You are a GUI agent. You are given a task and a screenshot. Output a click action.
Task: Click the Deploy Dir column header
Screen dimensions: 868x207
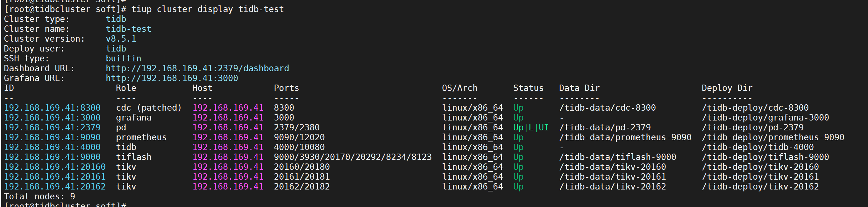pyautogui.click(x=727, y=88)
